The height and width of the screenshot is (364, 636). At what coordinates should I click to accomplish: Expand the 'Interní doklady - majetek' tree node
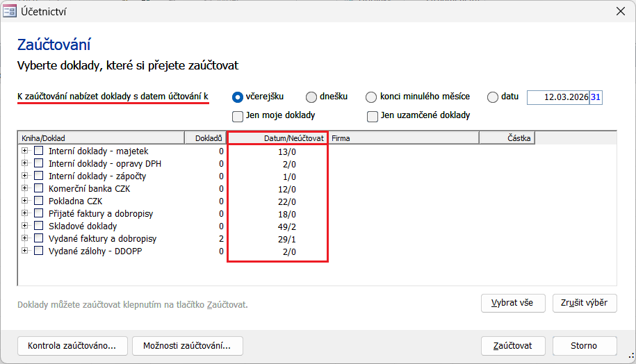[x=25, y=150]
